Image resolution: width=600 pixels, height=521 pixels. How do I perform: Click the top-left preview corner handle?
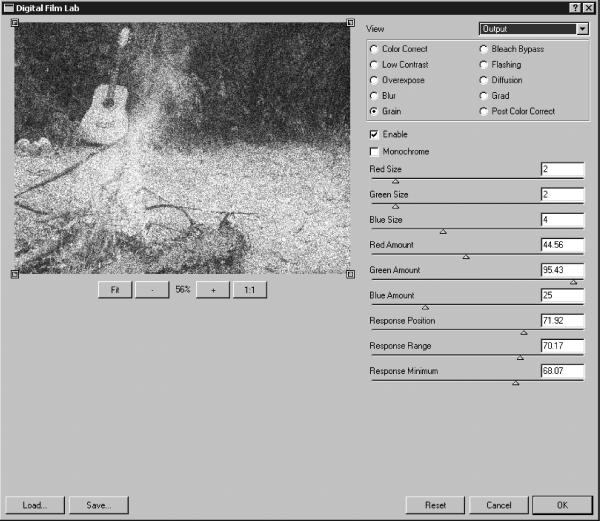[15, 23]
